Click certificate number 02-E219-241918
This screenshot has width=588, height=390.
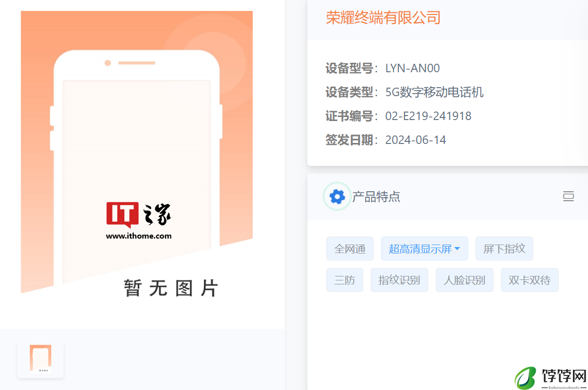point(428,116)
